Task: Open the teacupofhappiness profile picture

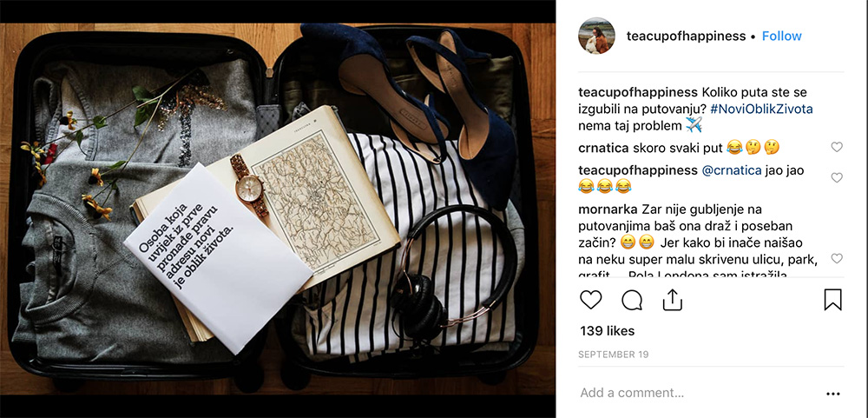Action: [597, 36]
